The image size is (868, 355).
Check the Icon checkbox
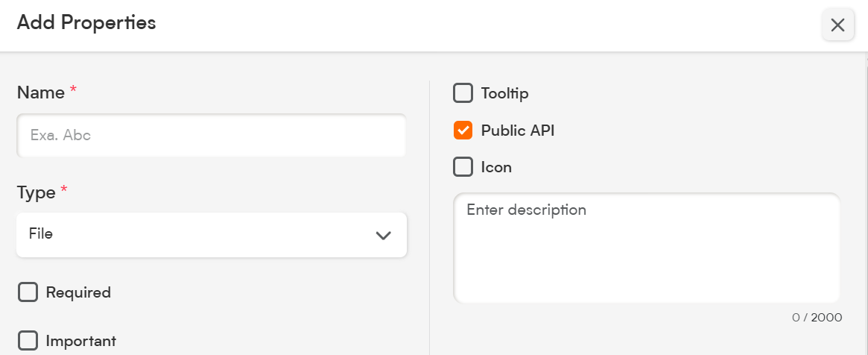463,167
